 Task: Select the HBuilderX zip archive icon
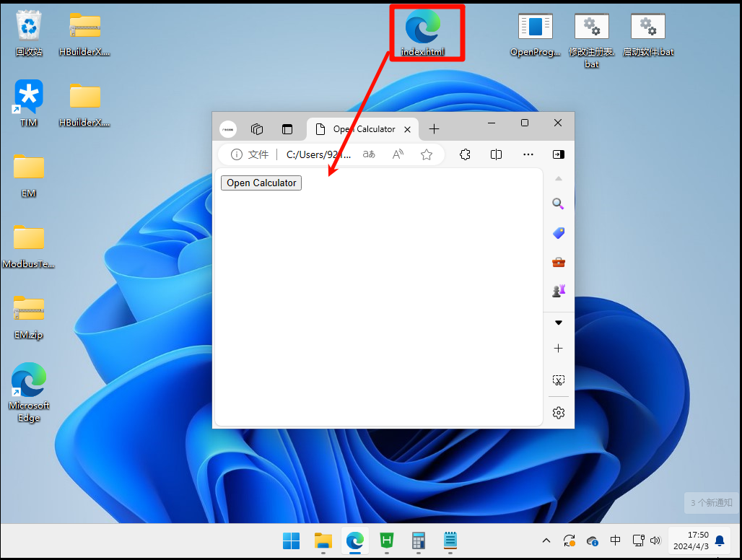[x=84, y=33]
